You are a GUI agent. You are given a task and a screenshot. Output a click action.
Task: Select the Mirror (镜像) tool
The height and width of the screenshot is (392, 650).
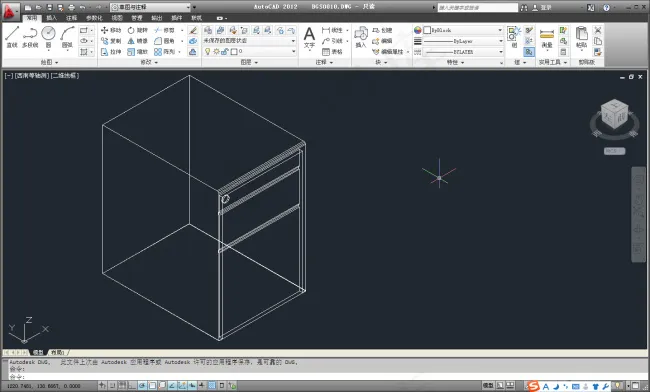click(x=137, y=41)
